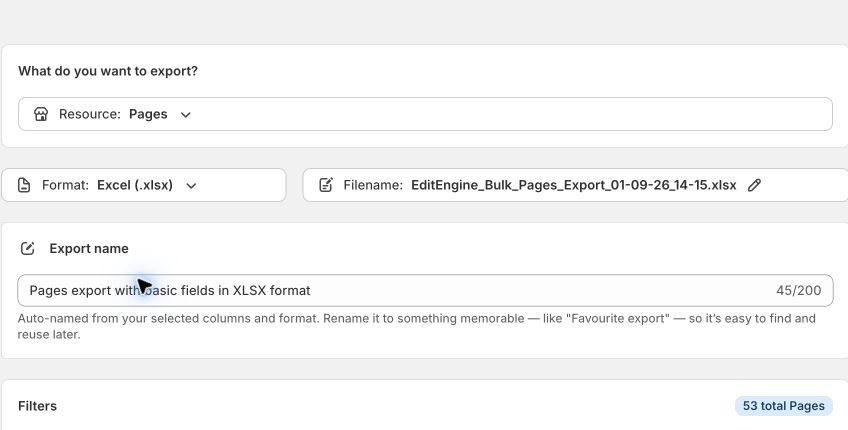
Task: Click the EditEngine_Bulk_Pages_Export filename text
Action: tap(574, 185)
